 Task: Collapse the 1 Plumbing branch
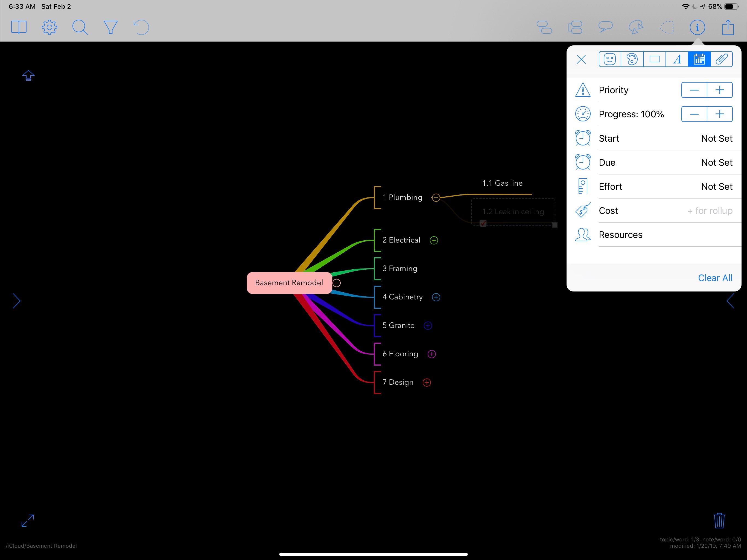436,198
